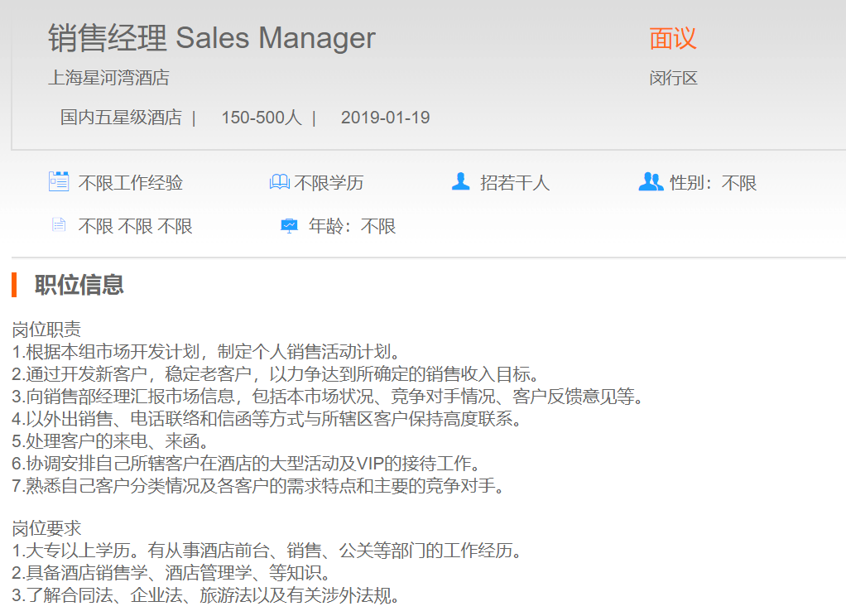Click the 不限工作经验 label
The height and width of the screenshot is (616, 846).
131,183
